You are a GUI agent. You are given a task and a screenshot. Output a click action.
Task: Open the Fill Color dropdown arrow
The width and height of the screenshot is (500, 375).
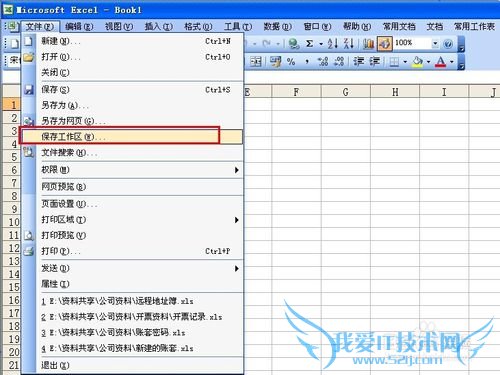pos(428,62)
